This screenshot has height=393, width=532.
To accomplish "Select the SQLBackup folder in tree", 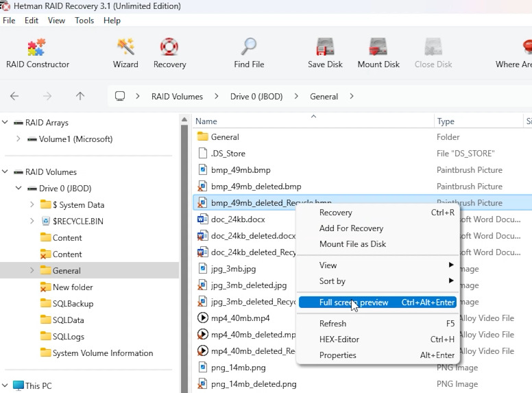I will tap(73, 303).
